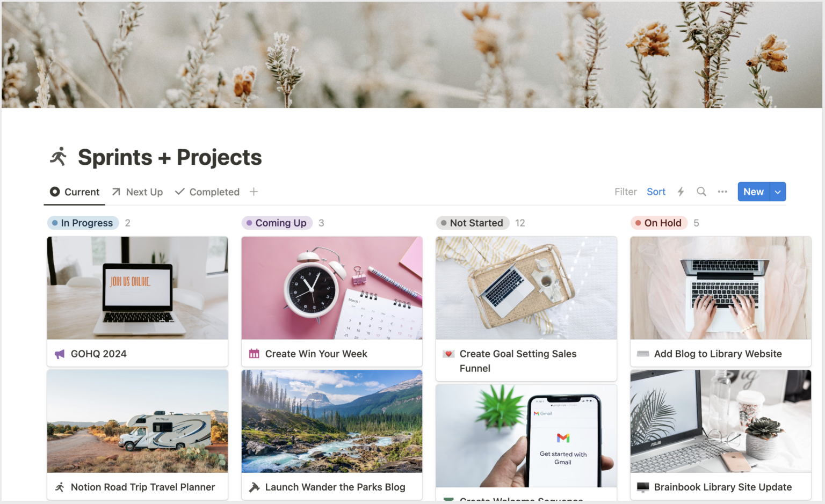This screenshot has width=825, height=504.
Task: Click the computer icon beside Brainbook Library Site Update
Action: (643, 487)
